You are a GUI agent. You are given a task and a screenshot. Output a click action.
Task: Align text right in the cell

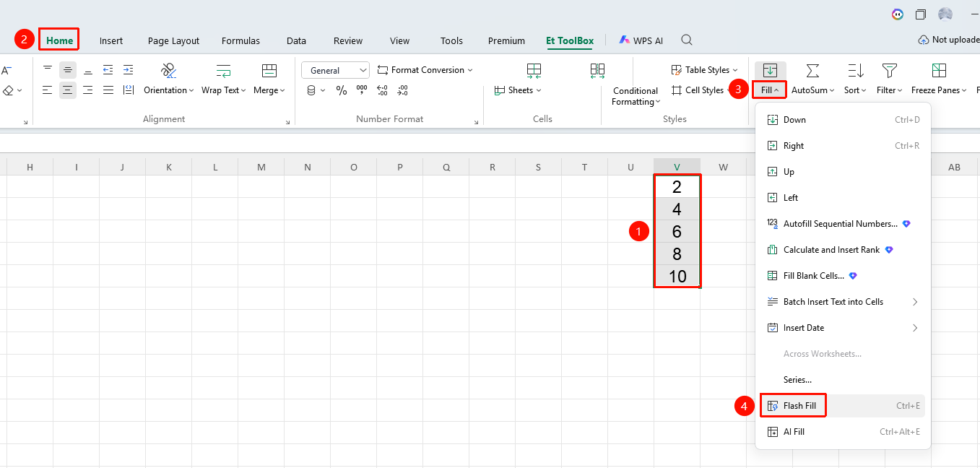coord(88,90)
